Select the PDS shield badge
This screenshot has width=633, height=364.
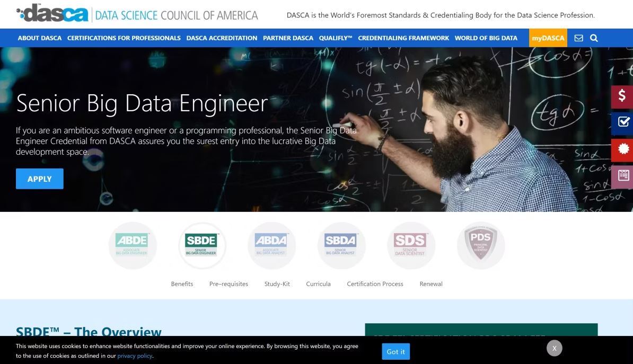480,245
